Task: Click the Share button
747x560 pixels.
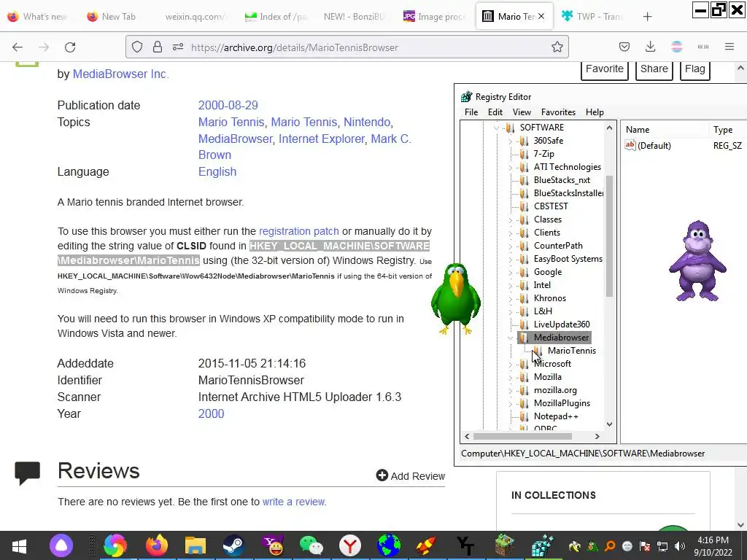Action: tap(654, 69)
